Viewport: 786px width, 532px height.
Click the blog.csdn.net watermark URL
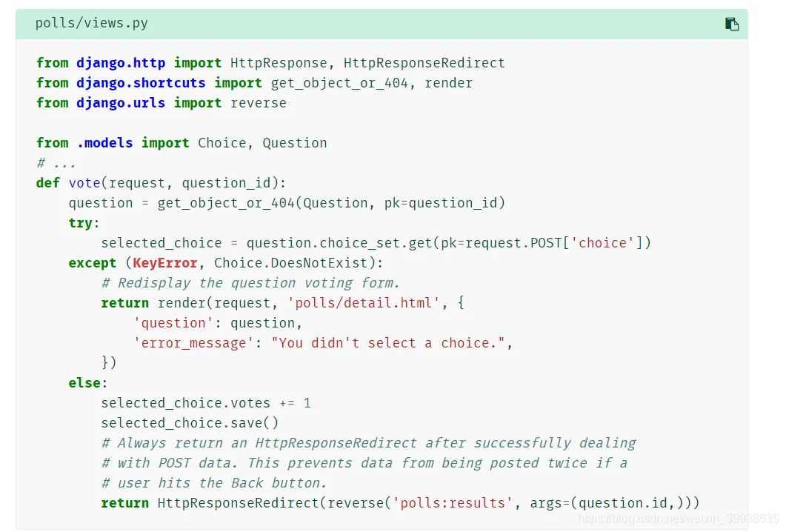(x=679, y=519)
